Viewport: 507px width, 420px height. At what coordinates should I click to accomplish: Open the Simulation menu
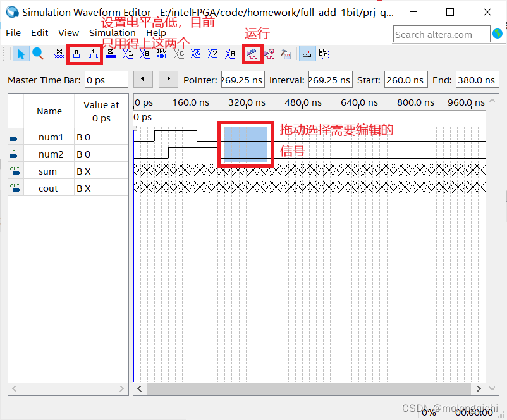tap(112, 33)
